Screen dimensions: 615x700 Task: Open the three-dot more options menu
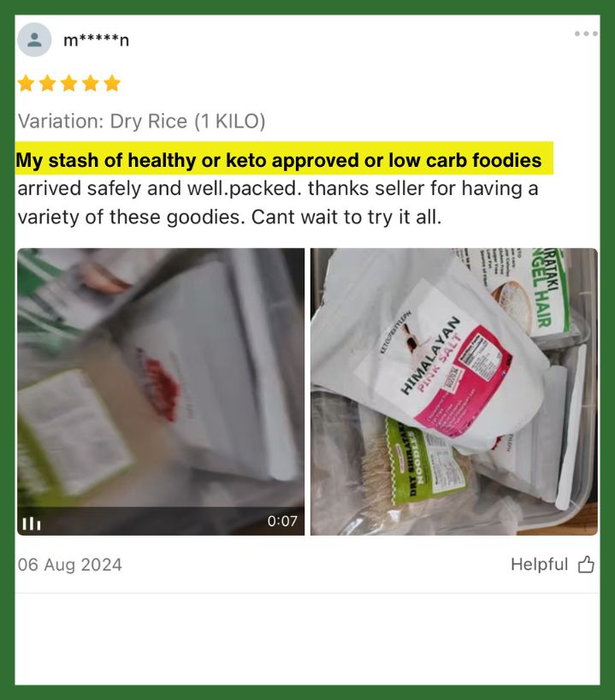587,34
